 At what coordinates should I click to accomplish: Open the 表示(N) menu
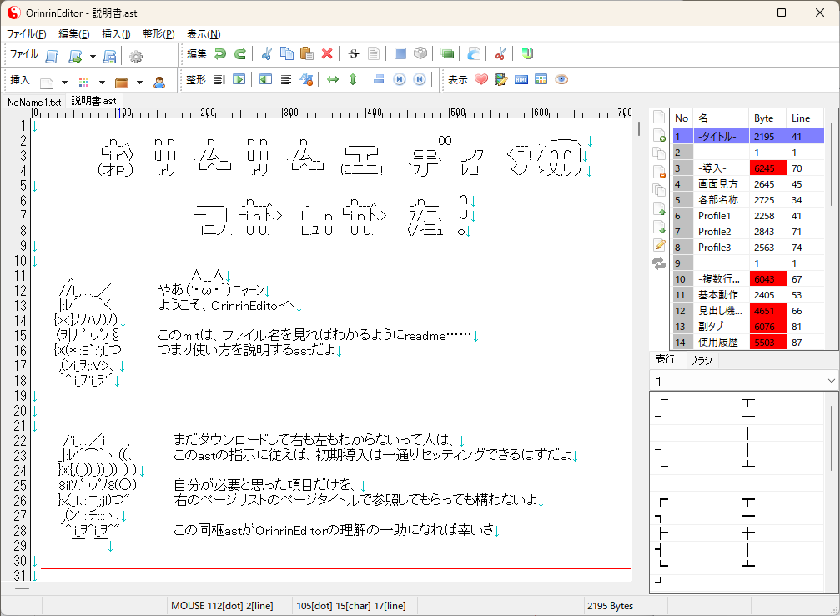click(204, 33)
